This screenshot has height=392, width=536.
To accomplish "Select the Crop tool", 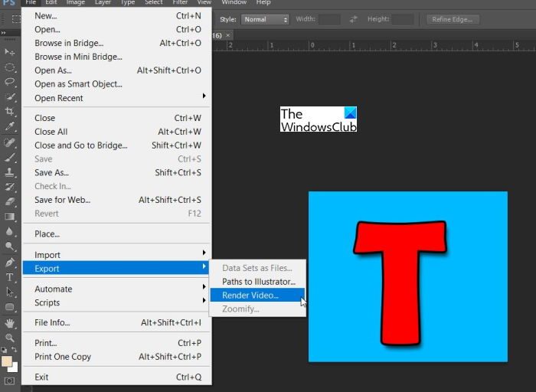I will (x=9, y=112).
